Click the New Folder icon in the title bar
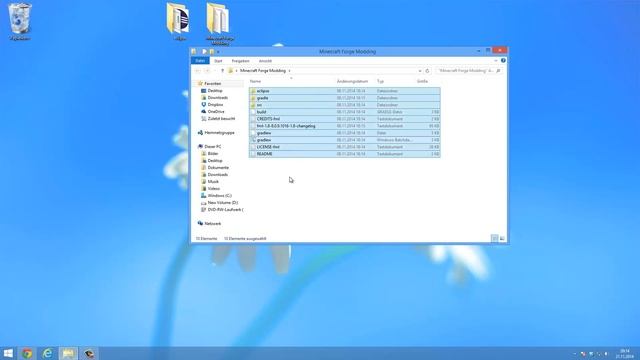The image size is (640, 360). 211,51
